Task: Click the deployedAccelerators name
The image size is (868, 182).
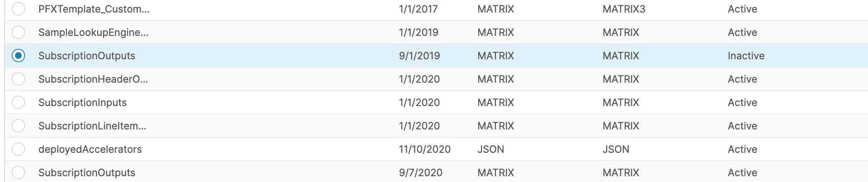Action: (x=90, y=149)
